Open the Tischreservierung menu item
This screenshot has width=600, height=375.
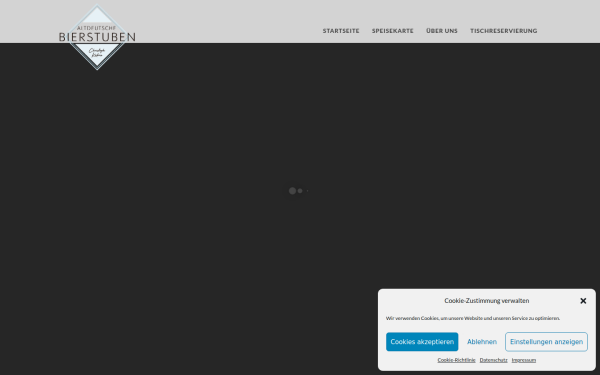504,31
